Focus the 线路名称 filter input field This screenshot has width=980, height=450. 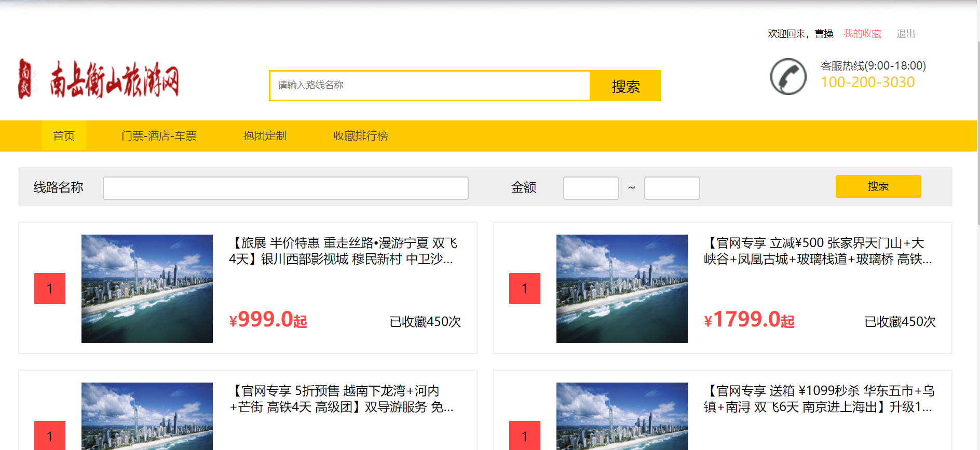click(285, 188)
